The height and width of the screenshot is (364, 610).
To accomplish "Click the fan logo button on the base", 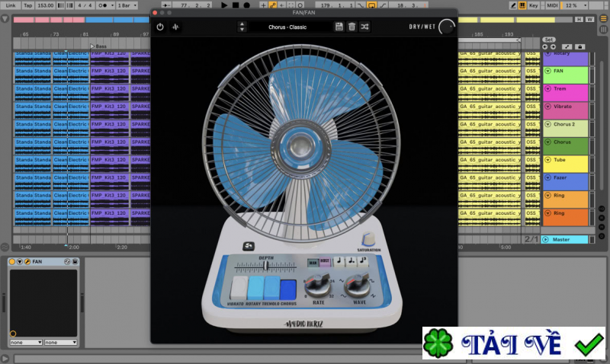I will 249,246.
